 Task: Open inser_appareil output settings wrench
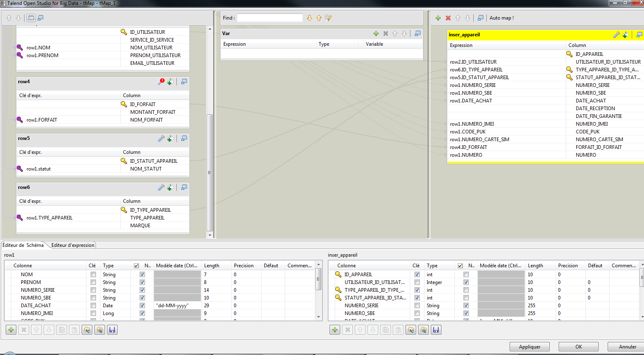616,35
